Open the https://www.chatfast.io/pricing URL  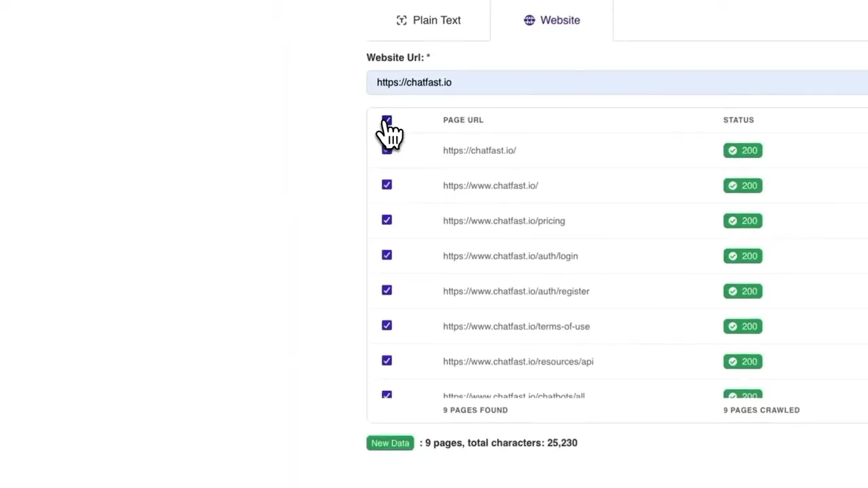504,220
